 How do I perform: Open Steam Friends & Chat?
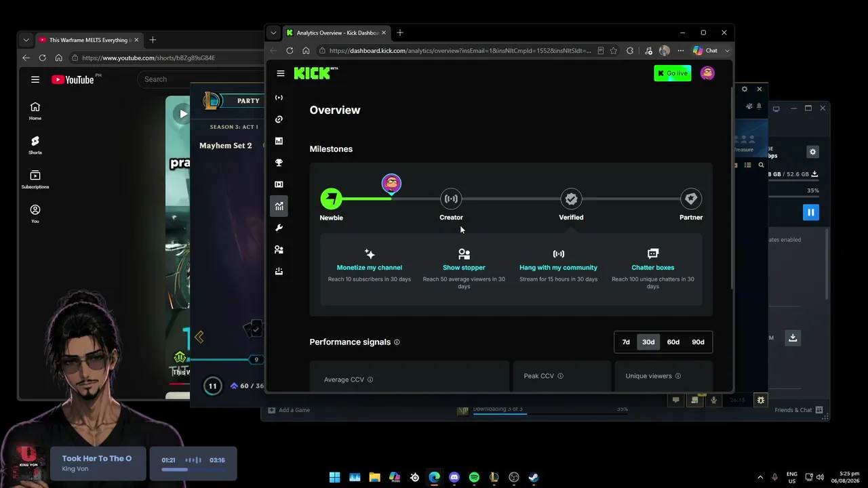pos(799,410)
